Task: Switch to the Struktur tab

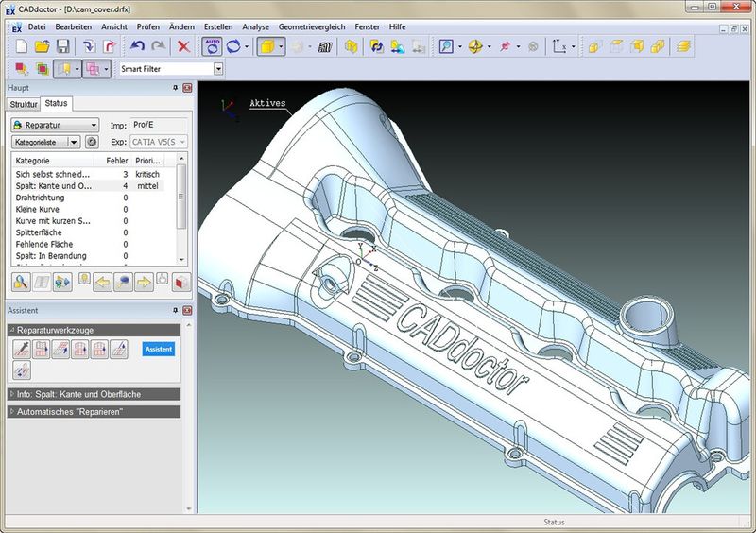Action: (x=24, y=104)
